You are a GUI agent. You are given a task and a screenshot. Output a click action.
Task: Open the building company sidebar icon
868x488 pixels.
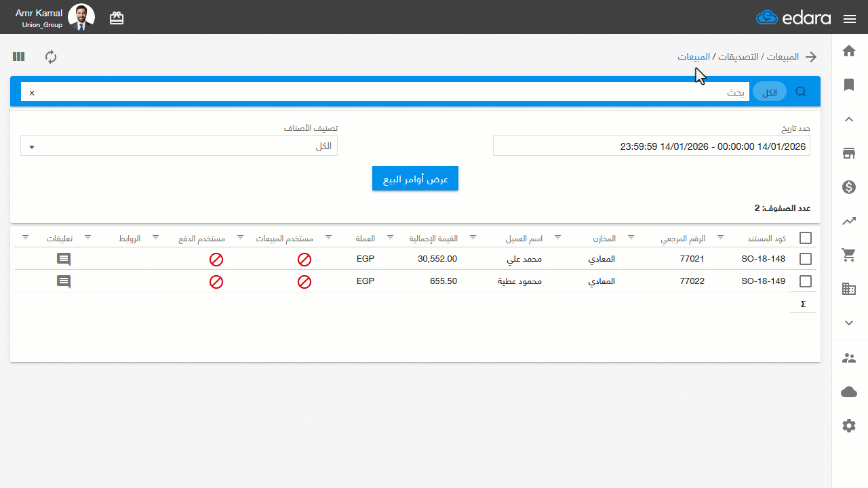coord(849,289)
